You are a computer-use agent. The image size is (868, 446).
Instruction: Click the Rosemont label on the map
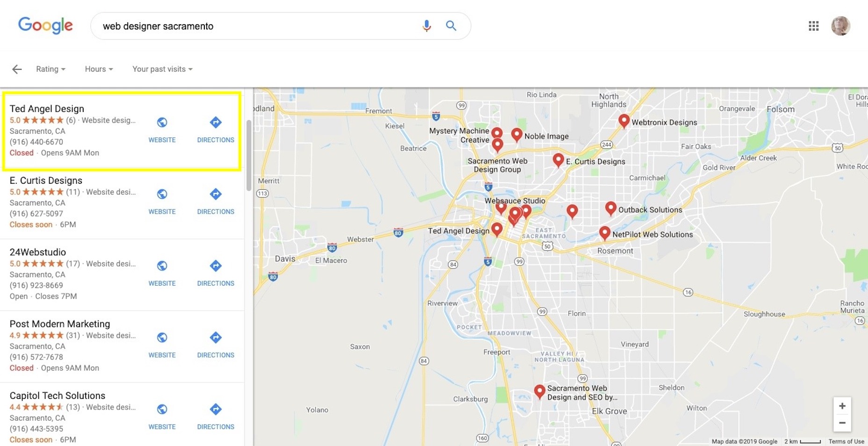[615, 251]
